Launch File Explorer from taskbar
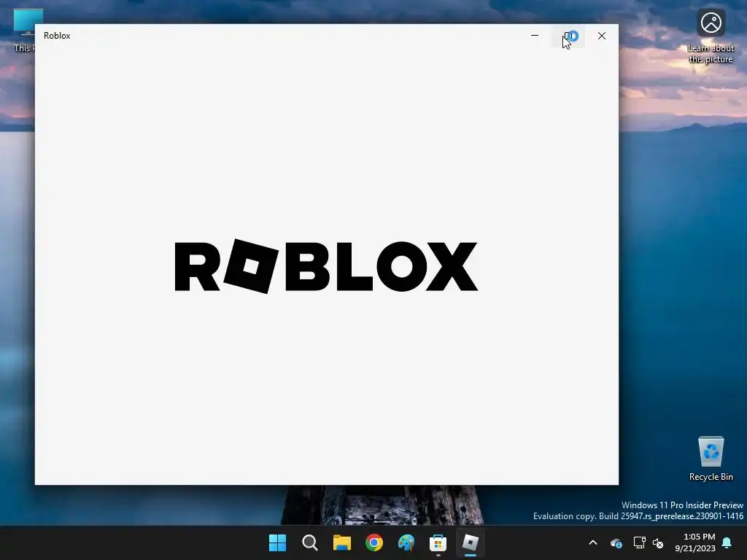Image resolution: width=747 pixels, height=560 pixels. click(341, 542)
